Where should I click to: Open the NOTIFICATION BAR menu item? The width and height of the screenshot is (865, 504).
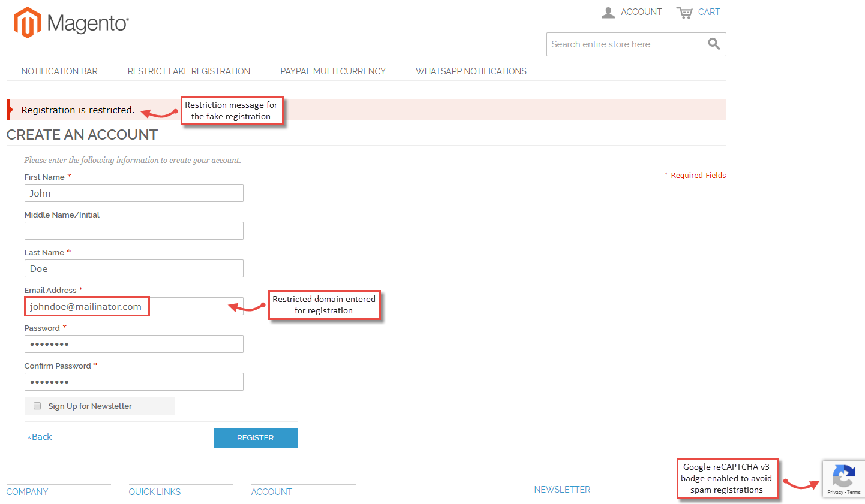59,71
